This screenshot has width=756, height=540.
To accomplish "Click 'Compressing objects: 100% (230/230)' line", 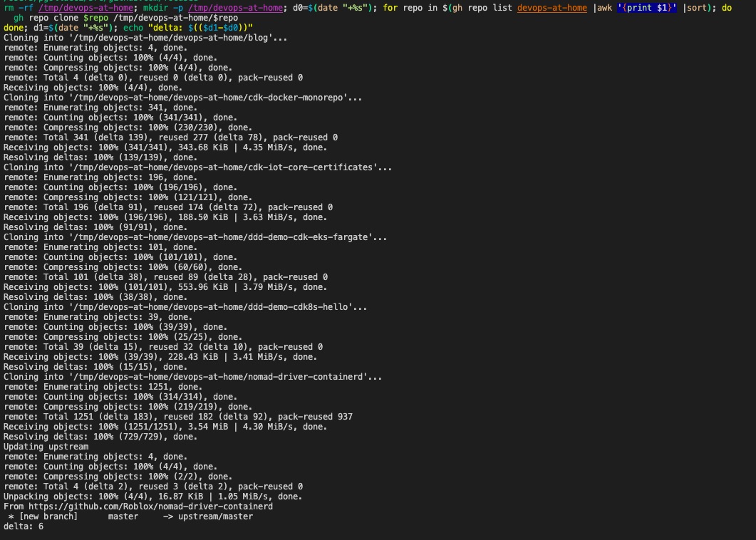I will (x=128, y=128).
